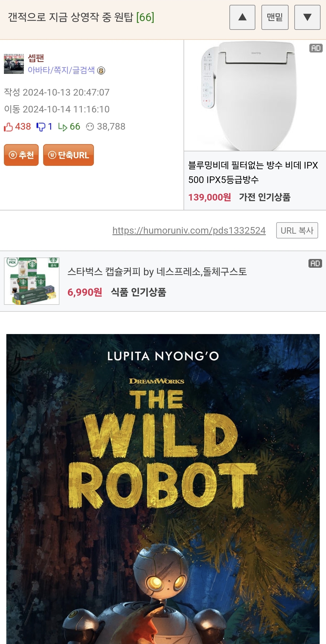
Task: Open The Wild Robot poster image
Action: click(x=163, y=489)
